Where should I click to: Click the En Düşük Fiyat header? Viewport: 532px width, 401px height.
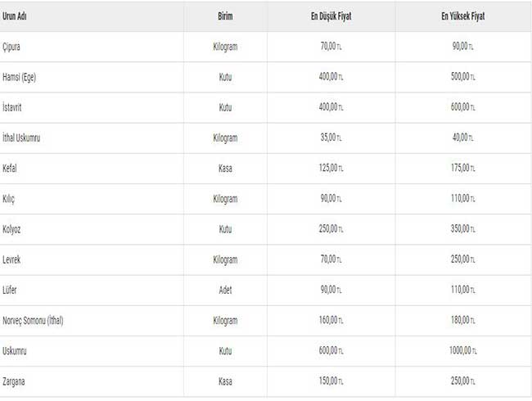pos(330,16)
